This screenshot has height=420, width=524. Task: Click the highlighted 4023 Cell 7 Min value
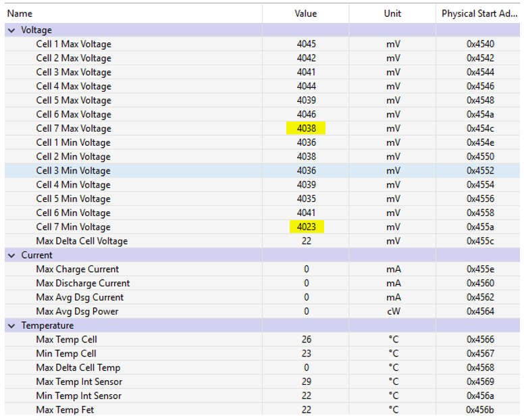(307, 227)
